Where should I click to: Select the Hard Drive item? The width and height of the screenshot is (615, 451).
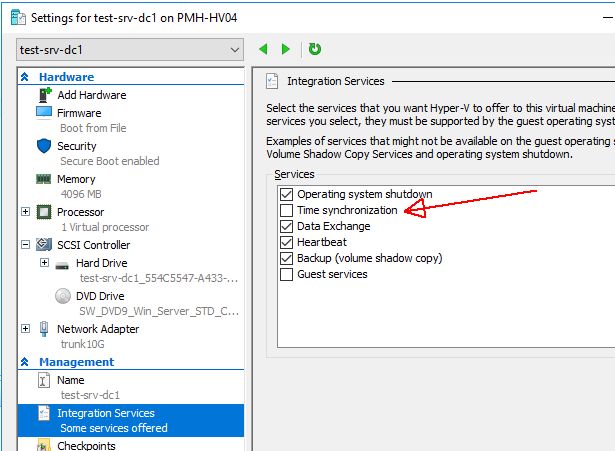(102, 263)
